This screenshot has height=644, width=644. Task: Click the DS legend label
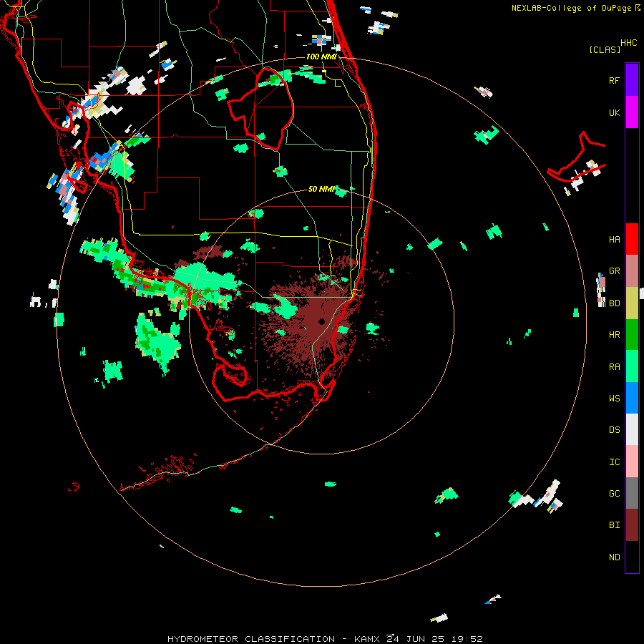(x=614, y=430)
